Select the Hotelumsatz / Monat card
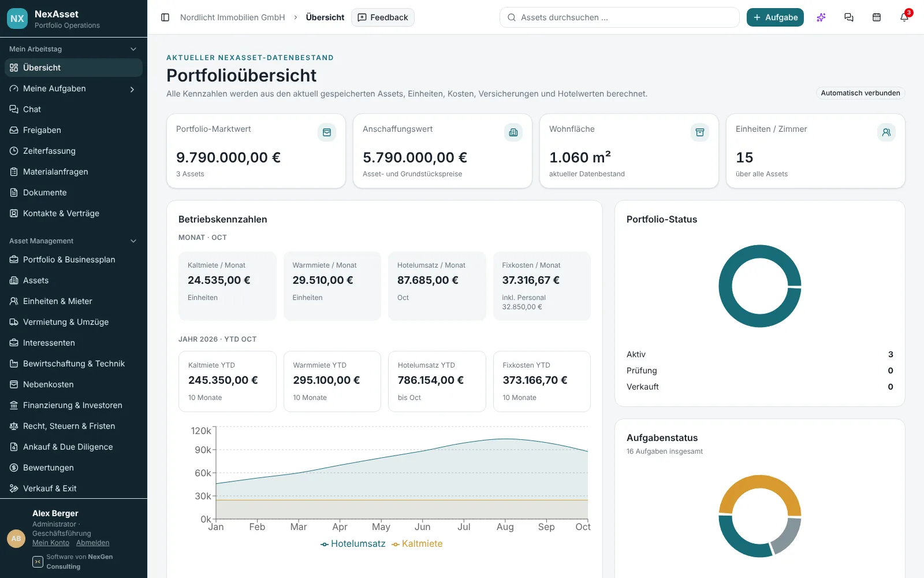This screenshot has height=578, width=924. click(437, 286)
